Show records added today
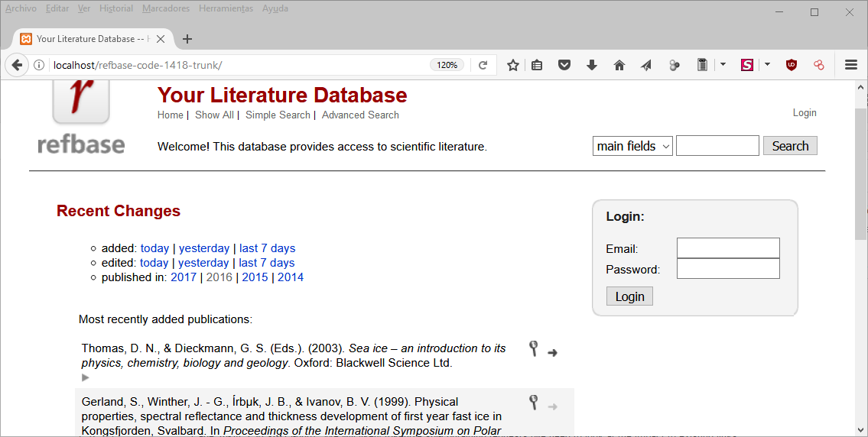 point(154,248)
